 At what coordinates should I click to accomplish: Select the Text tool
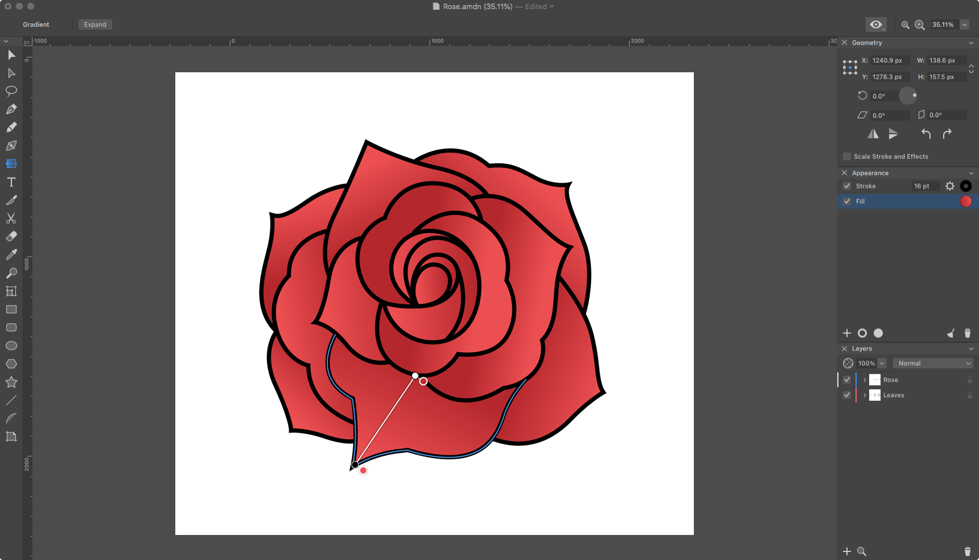pos(11,182)
